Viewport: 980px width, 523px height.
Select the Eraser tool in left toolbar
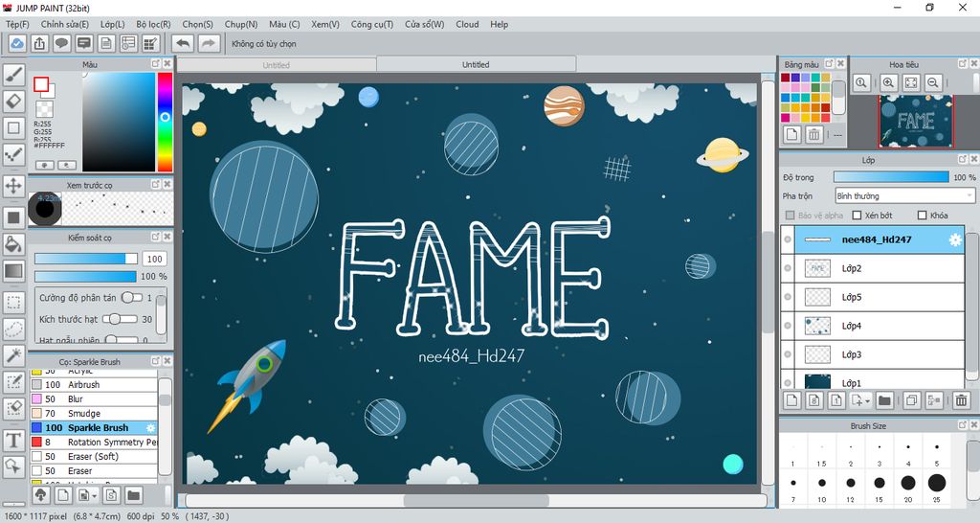point(13,100)
